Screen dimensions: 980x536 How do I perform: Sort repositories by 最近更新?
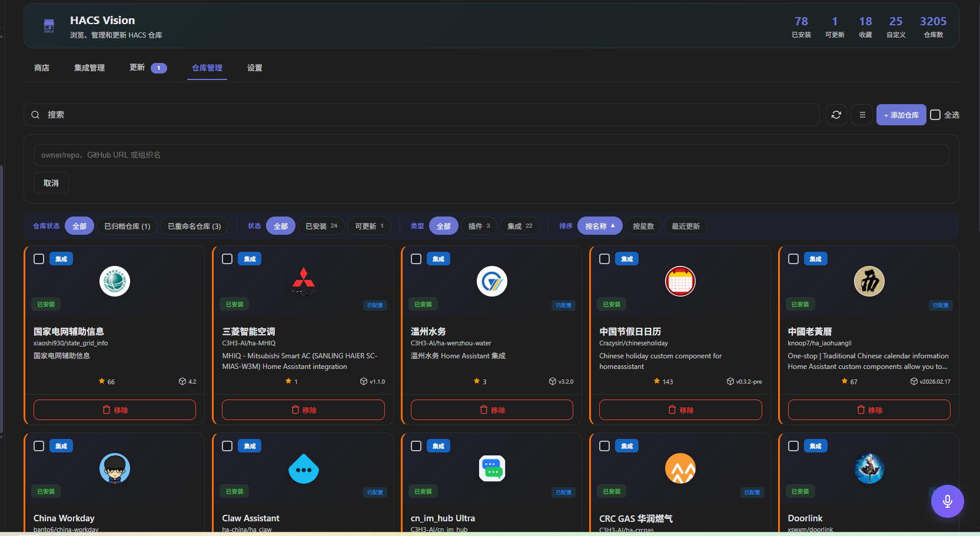tap(686, 226)
